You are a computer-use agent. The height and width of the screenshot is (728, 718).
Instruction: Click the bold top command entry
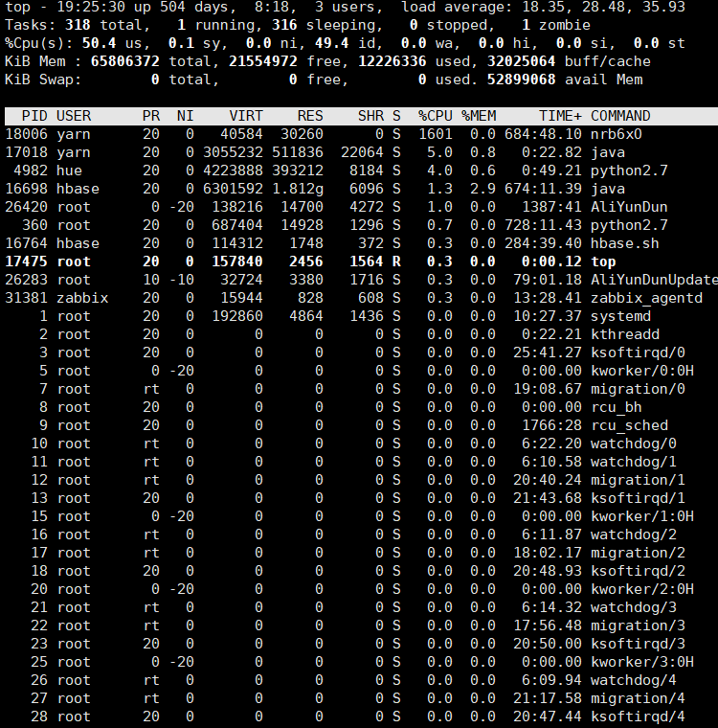click(x=603, y=262)
